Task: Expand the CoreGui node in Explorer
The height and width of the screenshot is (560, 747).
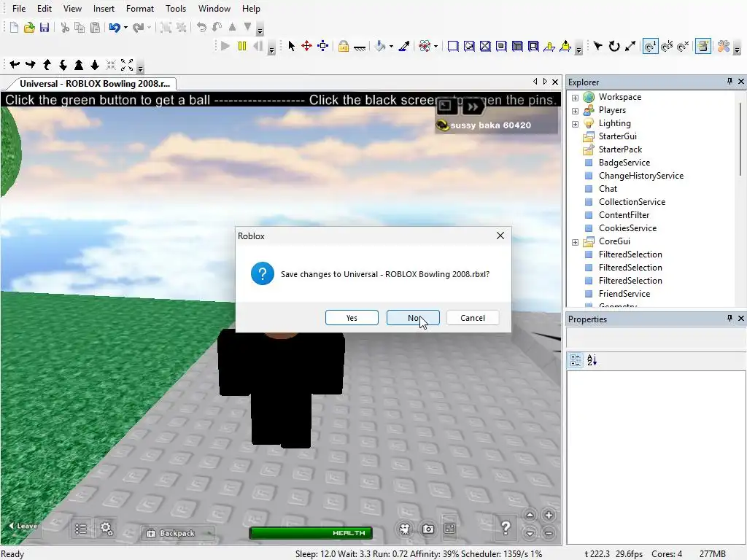Action: coord(575,242)
